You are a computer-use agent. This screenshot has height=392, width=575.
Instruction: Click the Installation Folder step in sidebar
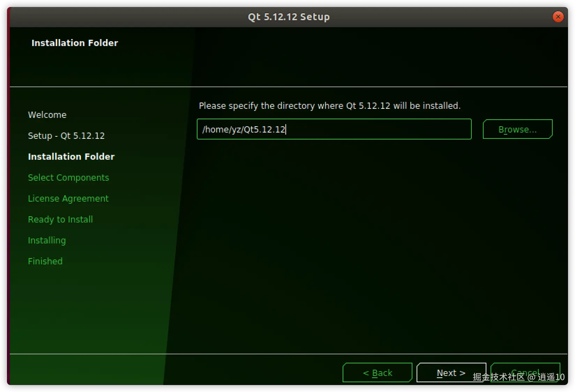tap(71, 157)
